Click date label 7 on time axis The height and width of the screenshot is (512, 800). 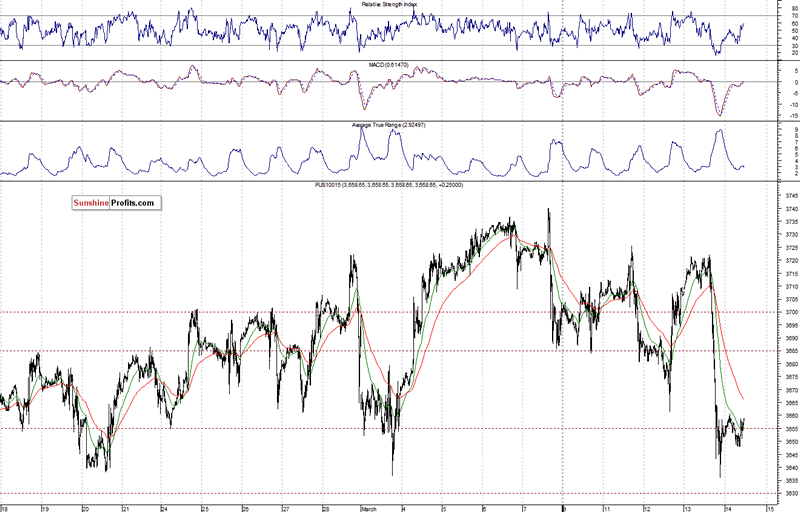[524, 508]
